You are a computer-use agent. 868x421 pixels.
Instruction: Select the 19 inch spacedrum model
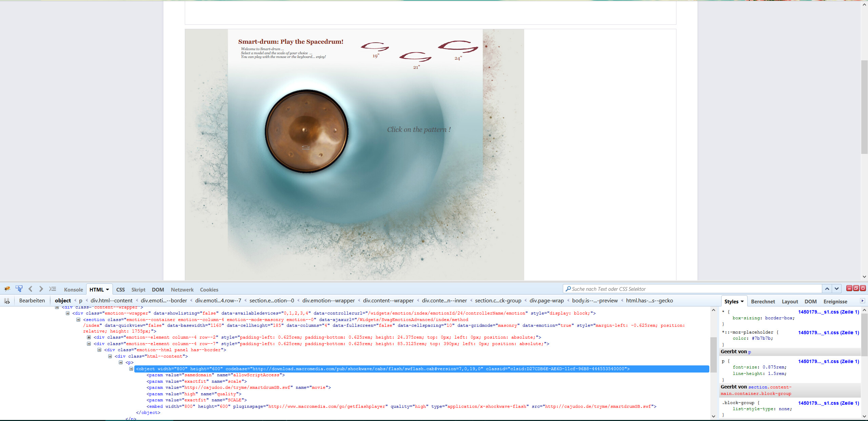point(375,49)
